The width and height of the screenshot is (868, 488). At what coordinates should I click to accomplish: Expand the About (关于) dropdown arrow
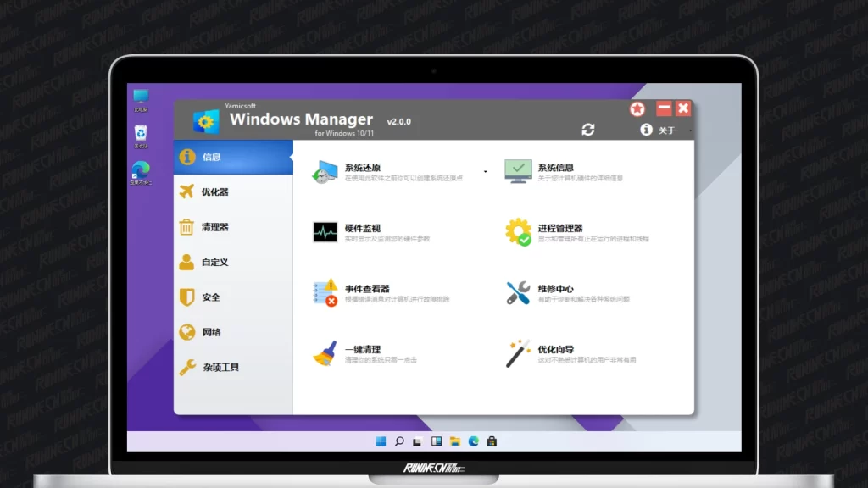[691, 130]
